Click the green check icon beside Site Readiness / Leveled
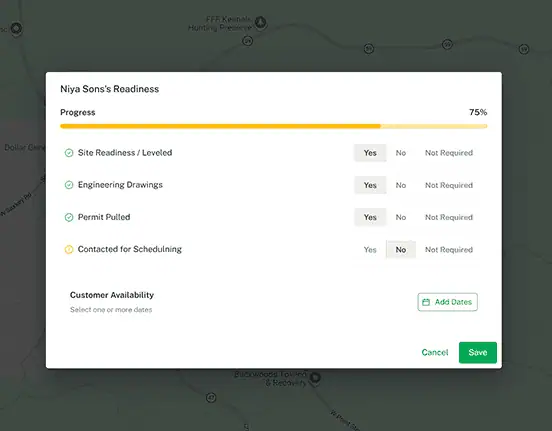Image resolution: width=552 pixels, height=431 pixels. (69, 153)
